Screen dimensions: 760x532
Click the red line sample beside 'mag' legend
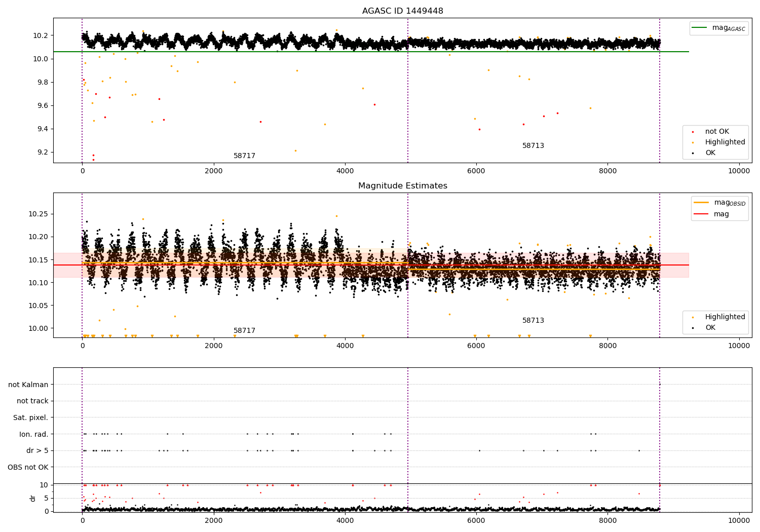702,214
